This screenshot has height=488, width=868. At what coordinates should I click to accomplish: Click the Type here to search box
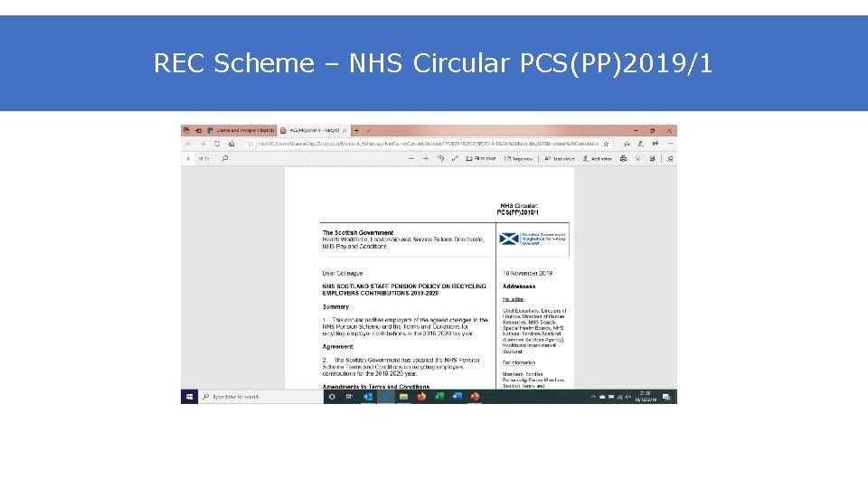pyautogui.click(x=260, y=397)
